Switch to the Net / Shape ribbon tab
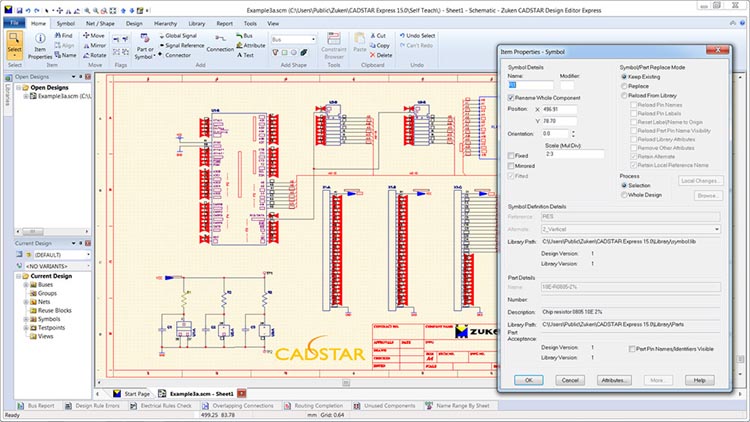The image size is (750, 422). [x=100, y=23]
